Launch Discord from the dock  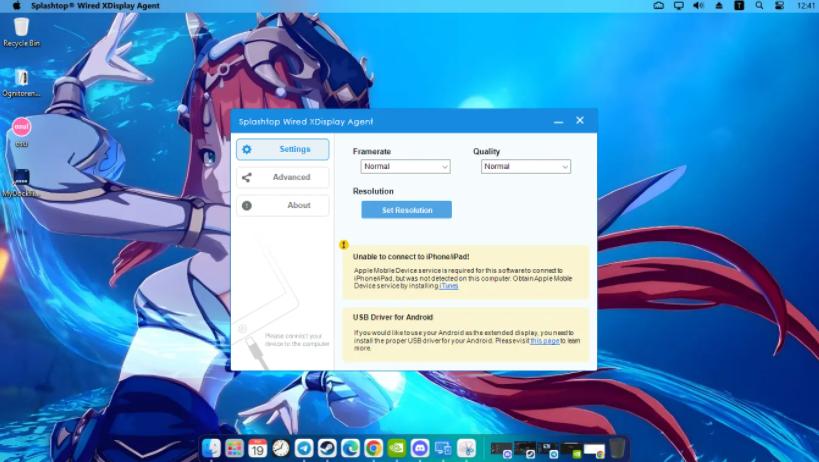(x=420, y=448)
